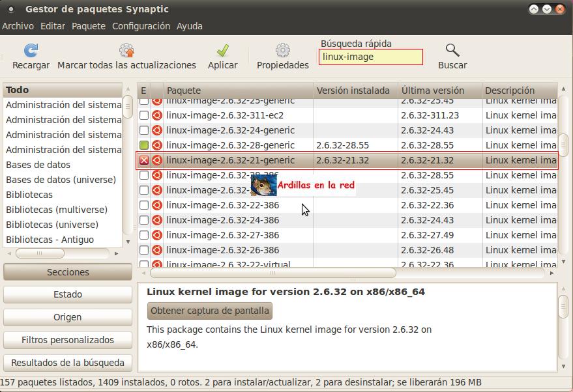Open the Paquete menu
Screen dimensions: 573x392
89,26
